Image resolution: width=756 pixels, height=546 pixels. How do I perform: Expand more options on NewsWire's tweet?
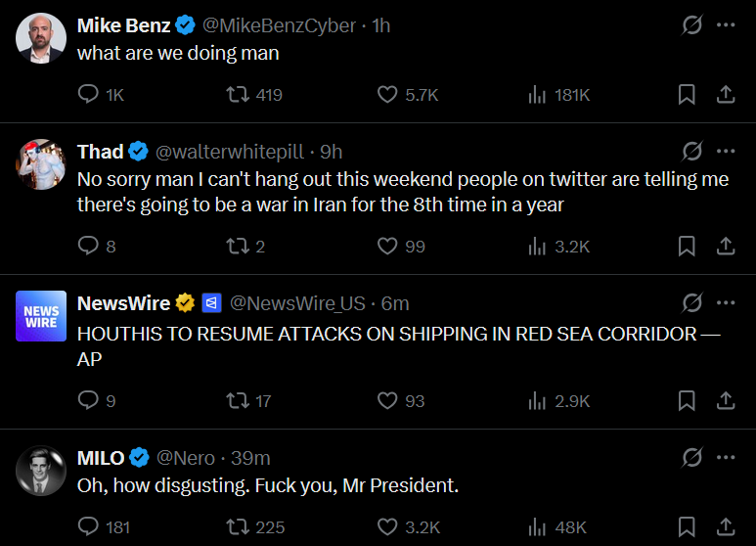726,303
